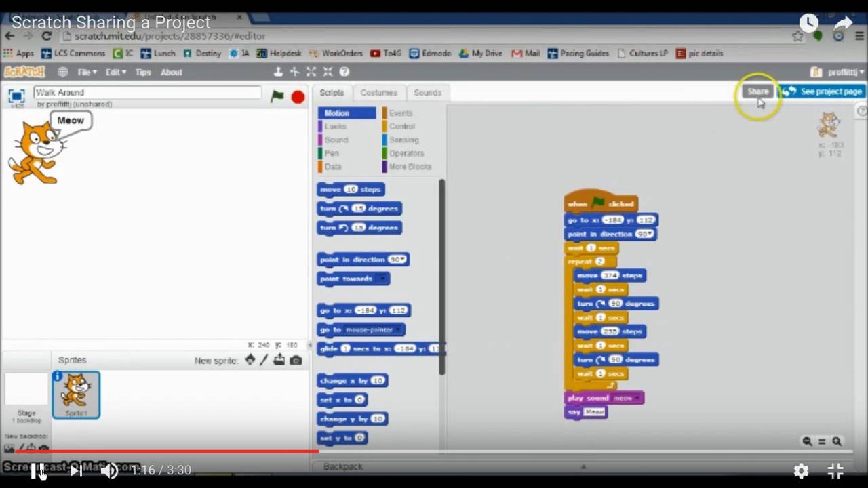Upload sprite from file icon
This screenshot has height=488, width=868.
tap(279, 360)
